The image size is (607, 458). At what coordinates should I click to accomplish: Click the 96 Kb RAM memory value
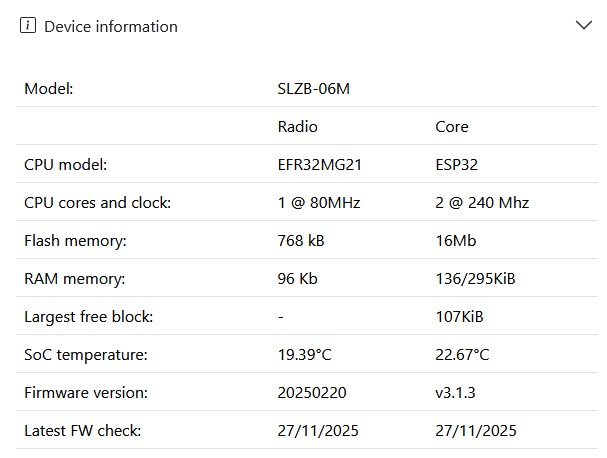(297, 279)
